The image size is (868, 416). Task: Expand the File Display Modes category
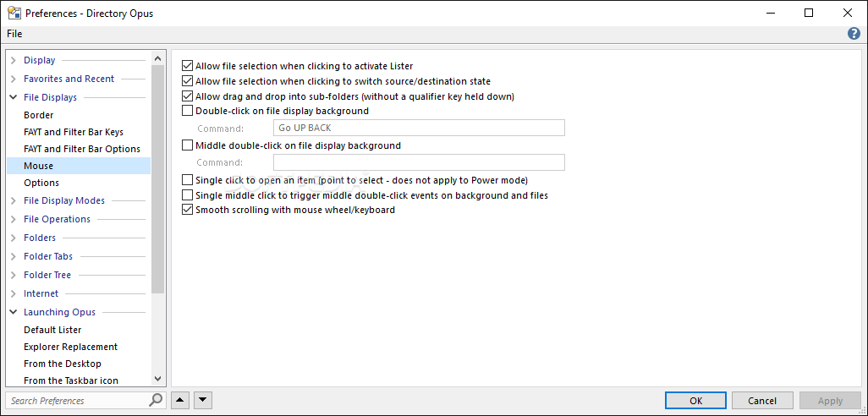pos(14,200)
